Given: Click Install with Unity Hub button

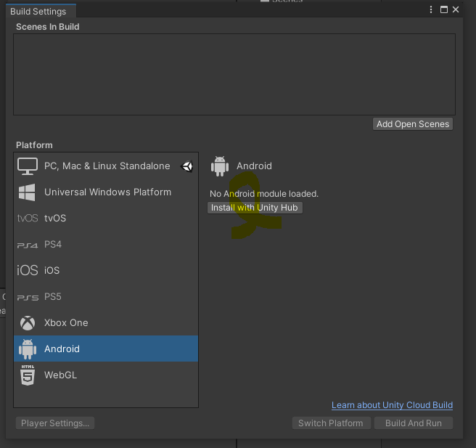Looking at the screenshot, I should (255, 208).
